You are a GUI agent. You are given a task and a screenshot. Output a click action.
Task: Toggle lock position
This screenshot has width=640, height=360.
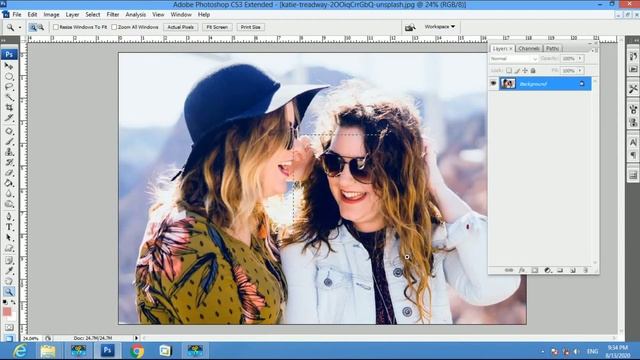[x=525, y=71]
